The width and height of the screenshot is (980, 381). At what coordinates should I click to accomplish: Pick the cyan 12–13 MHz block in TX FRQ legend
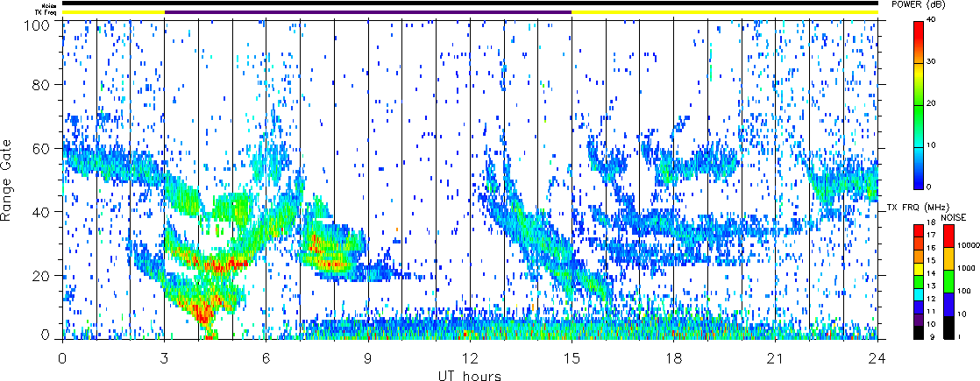919,294
